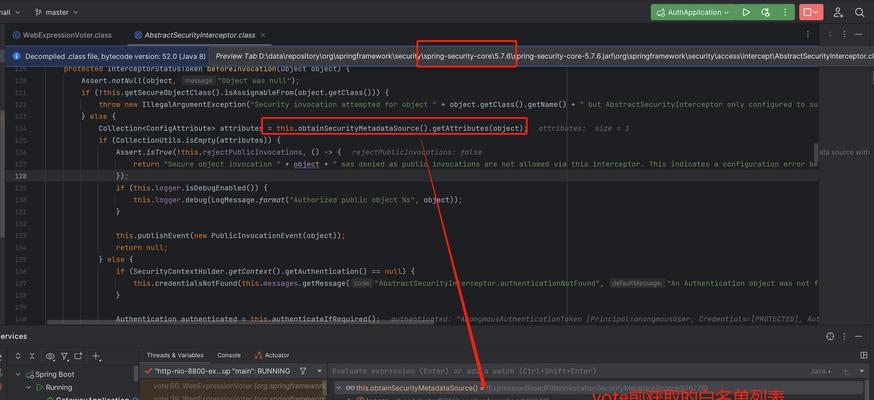Click the red stop button

pyautogui.click(x=807, y=12)
